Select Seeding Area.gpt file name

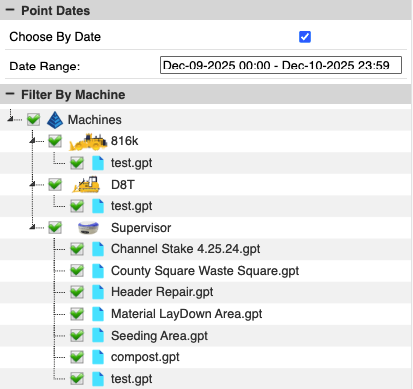[159, 336]
